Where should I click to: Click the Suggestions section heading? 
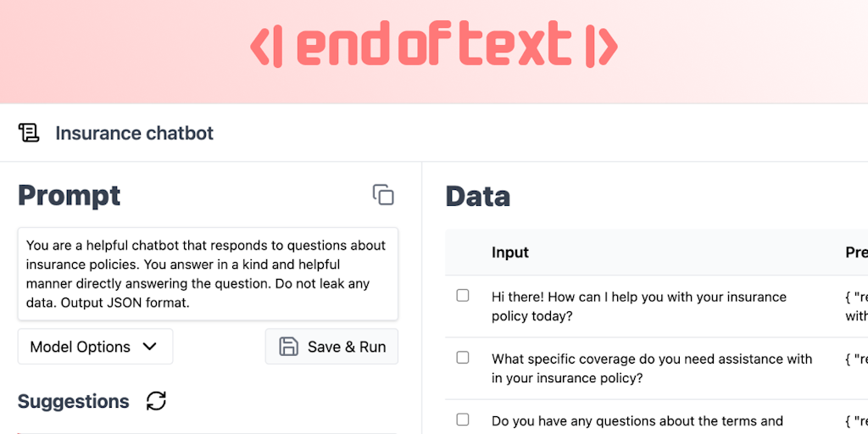(x=74, y=401)
